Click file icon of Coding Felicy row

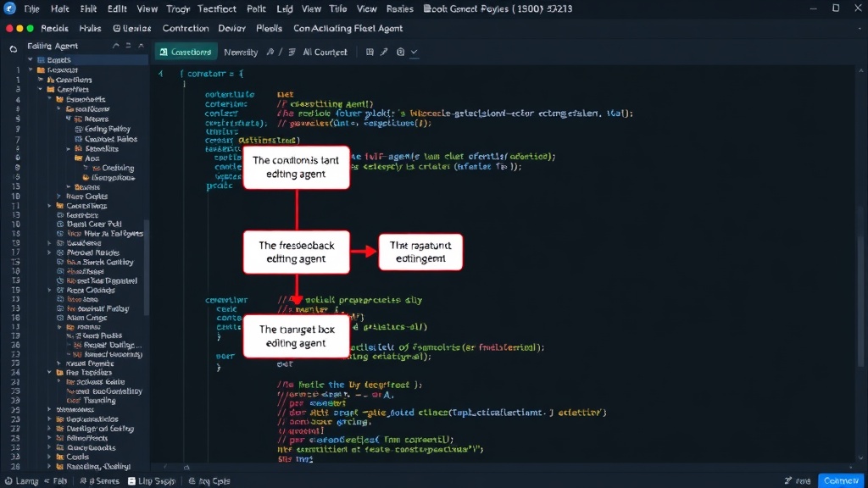click(x=78, y=129)
